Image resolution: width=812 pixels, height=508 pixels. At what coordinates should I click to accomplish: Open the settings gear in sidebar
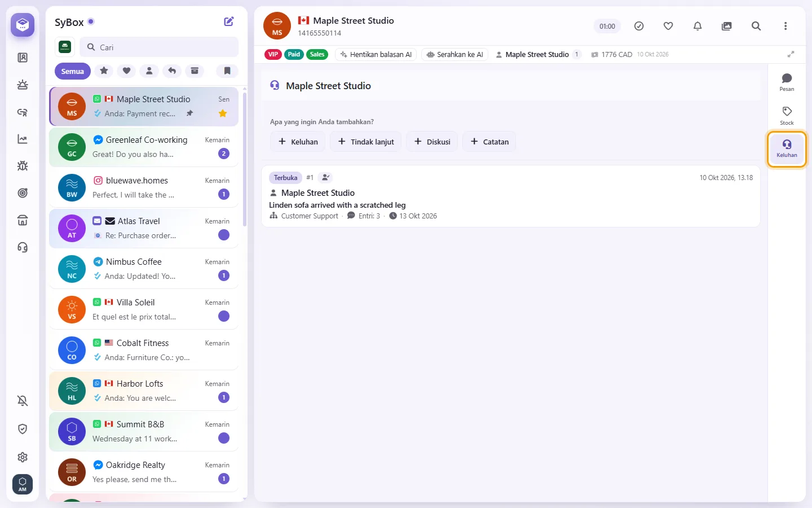coord(23,457)
